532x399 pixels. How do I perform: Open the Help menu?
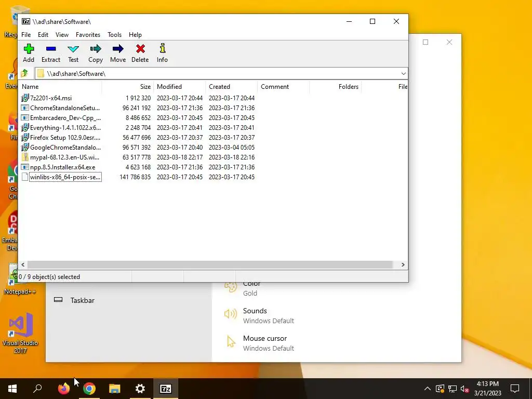tap(135, 35)
